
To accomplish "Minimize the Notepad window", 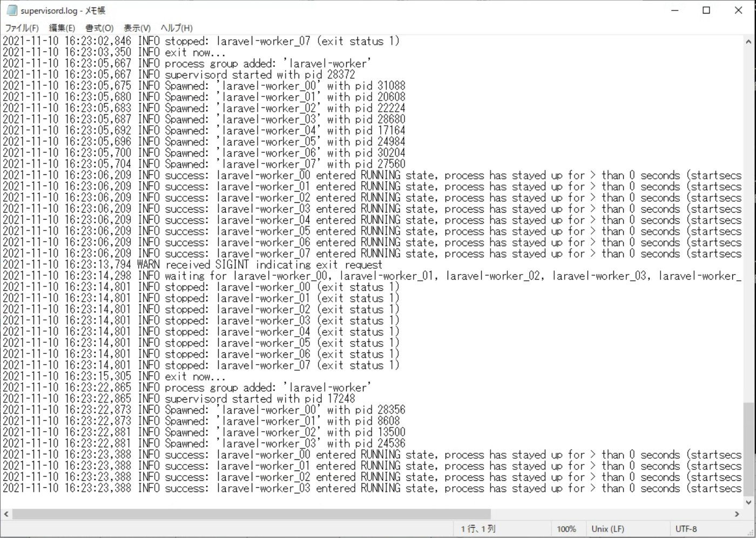I will tap(674, 10).
